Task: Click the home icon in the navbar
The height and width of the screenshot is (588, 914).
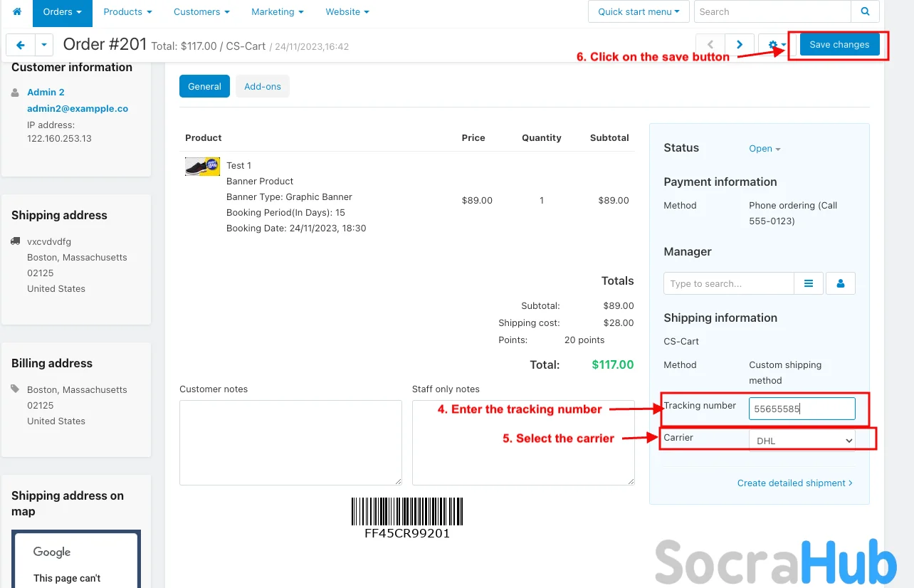Action: [17, 12]
